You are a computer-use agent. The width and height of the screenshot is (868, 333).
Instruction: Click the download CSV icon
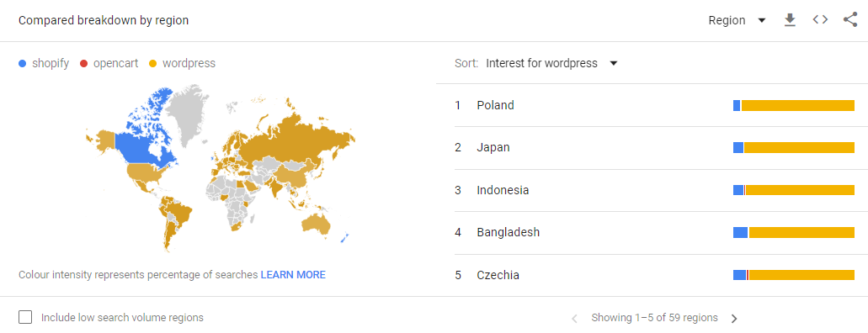[x=790, y=20]
